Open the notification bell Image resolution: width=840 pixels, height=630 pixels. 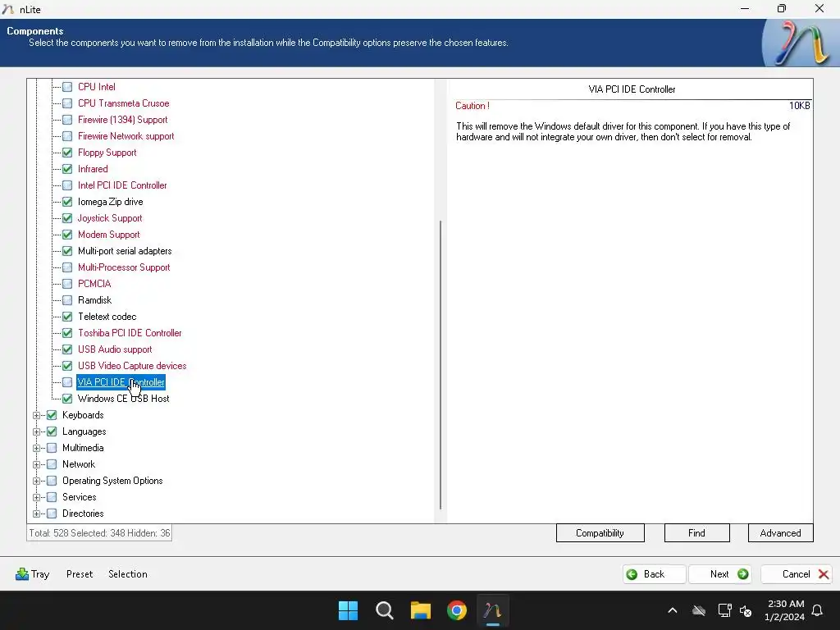tap(817, 610)
